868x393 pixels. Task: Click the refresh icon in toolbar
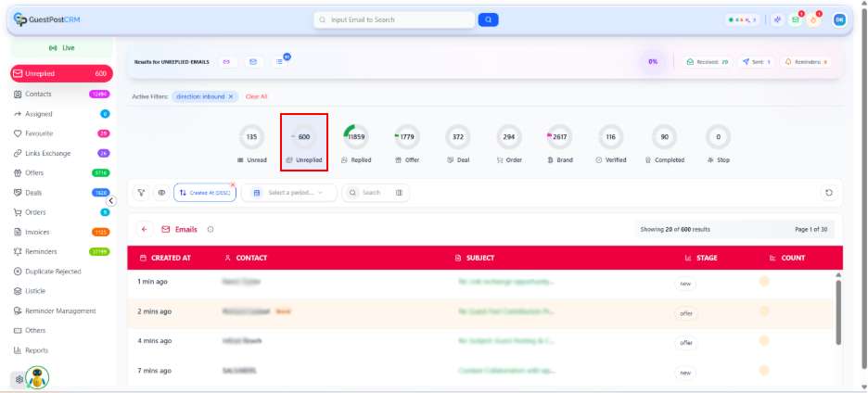[x=828, y=193]
